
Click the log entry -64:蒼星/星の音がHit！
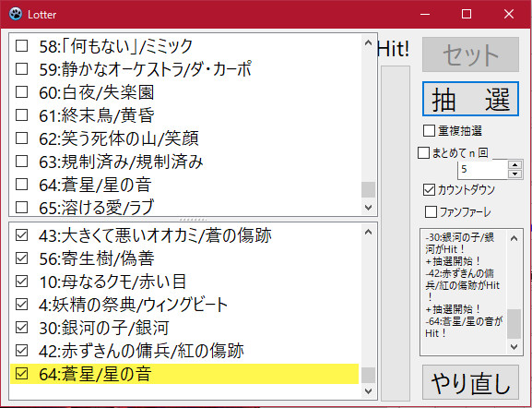pos(464,327)
